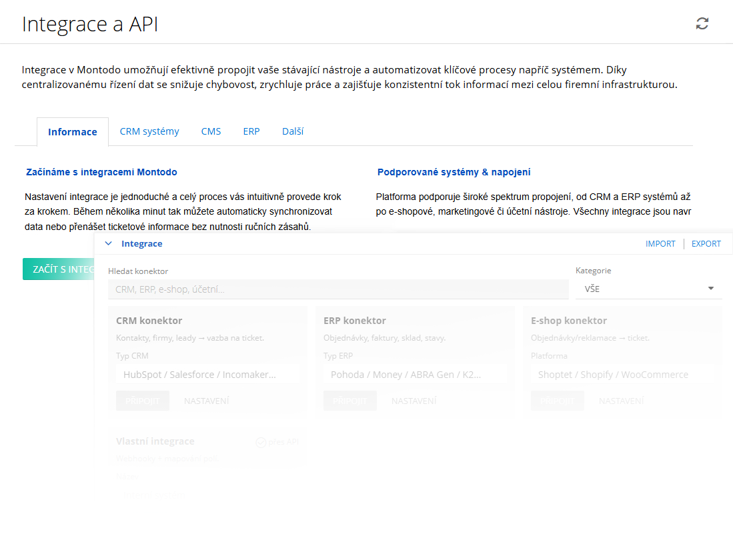Viewport: 733px width, 560px height.
Task: Open the E-shop Platforma selection field
Action: [622, 375]
